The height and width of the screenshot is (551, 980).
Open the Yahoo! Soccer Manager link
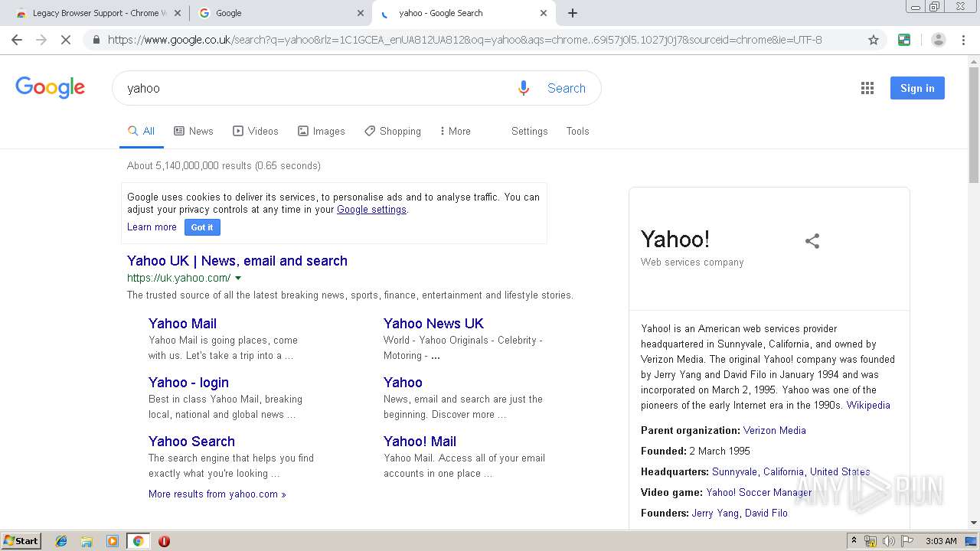coord(759,492)
